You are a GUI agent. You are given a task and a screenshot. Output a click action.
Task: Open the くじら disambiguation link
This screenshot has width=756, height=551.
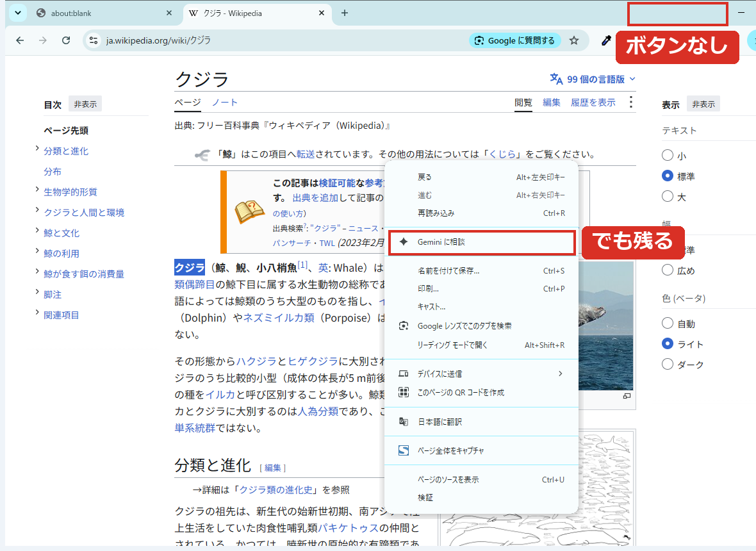pos(503,154)
